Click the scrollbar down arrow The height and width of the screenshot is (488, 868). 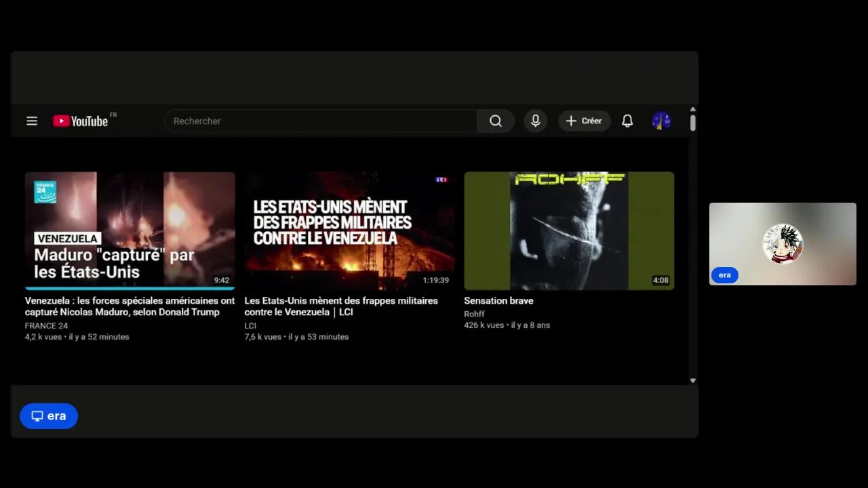[693, 380]
